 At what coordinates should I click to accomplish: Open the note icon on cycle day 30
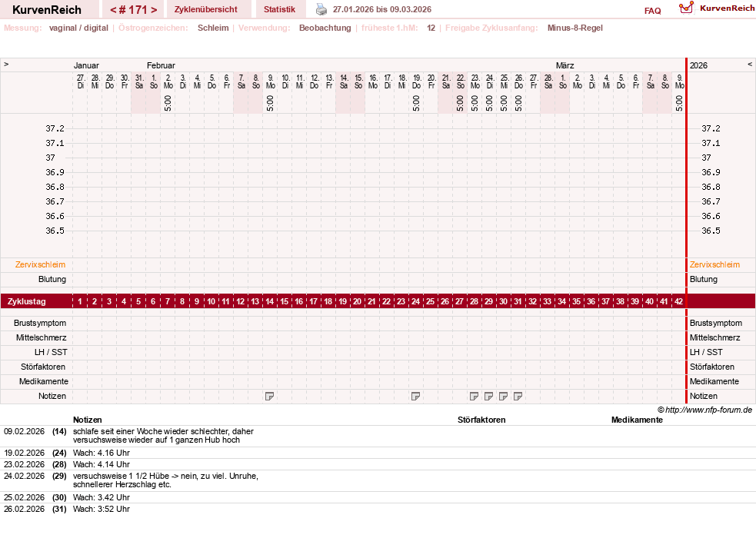503,396
